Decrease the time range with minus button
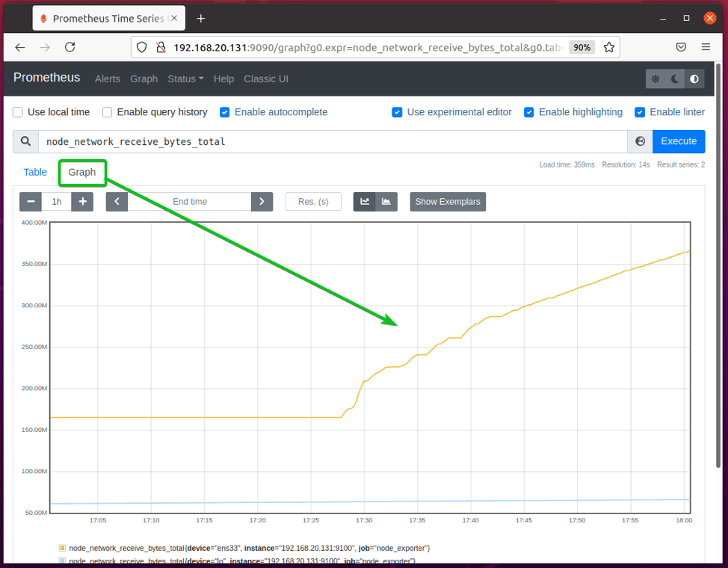The width and height of the screenshot is (728, 568). 31,202
